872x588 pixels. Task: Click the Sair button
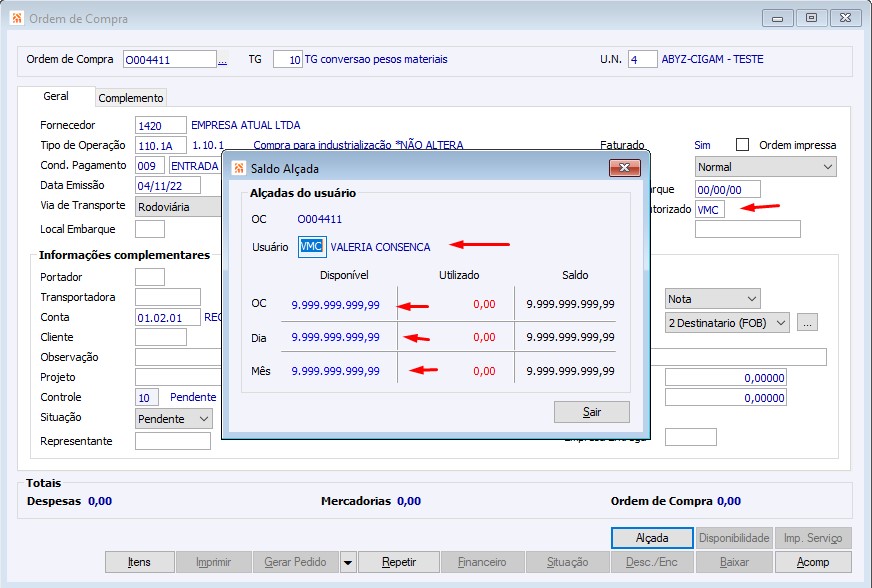592,412
